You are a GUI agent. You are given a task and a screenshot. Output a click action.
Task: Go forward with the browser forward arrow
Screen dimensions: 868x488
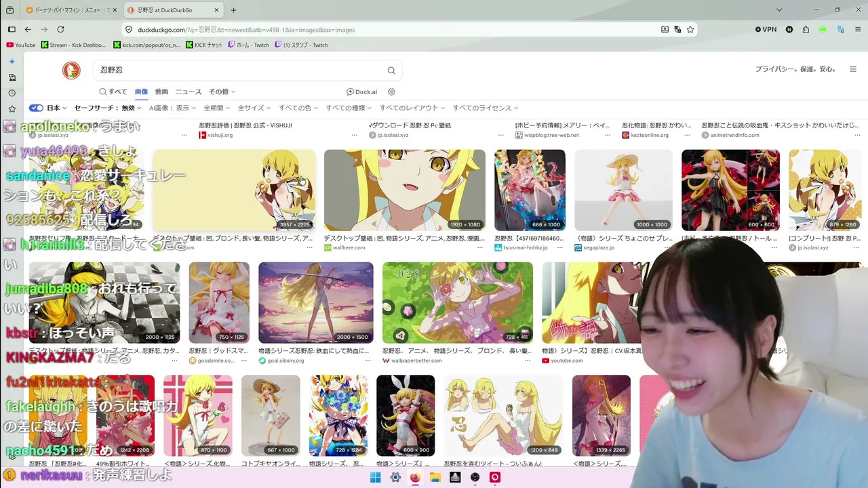pos(44,29)
